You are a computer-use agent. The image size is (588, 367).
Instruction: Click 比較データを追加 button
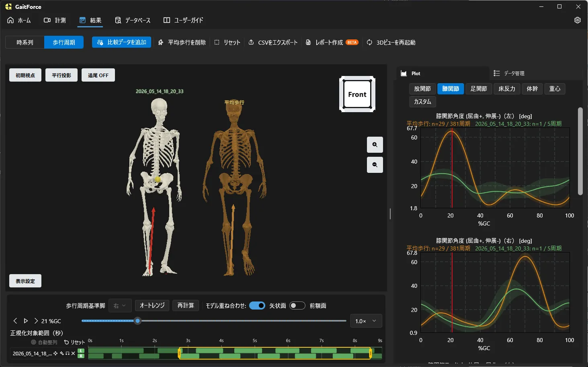(122, 42)
